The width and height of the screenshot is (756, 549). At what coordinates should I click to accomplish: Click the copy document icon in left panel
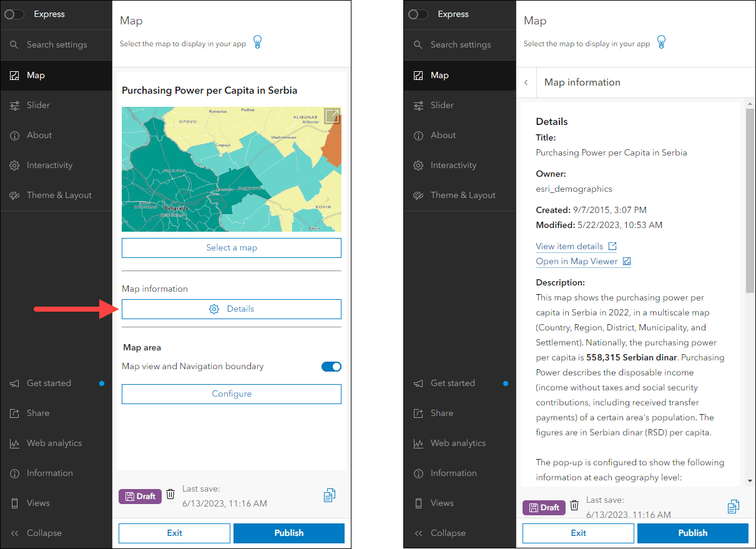point(330,495)
